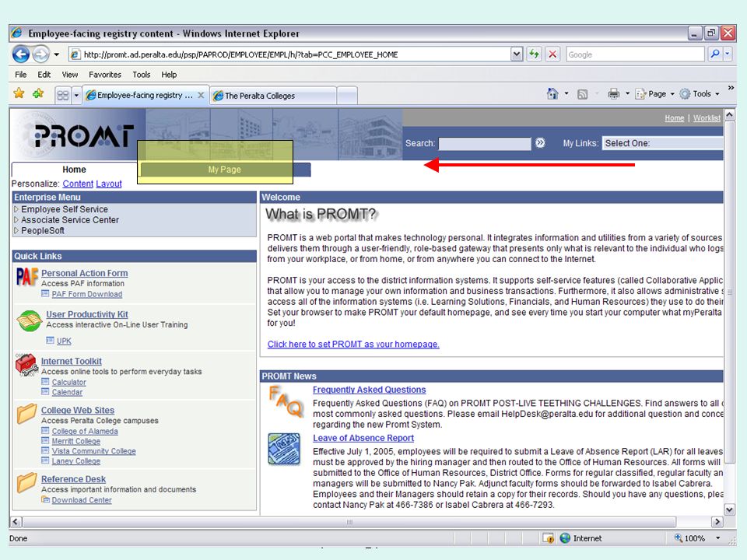Click the Favorites Center star icon
This screenshot has height=560, width=747.
[x=19, y=93]
